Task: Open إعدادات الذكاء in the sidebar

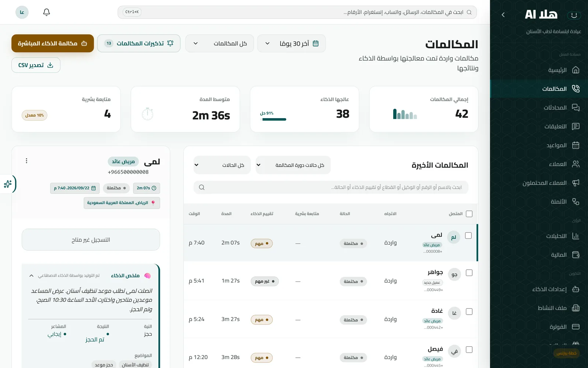Action: 539,289
